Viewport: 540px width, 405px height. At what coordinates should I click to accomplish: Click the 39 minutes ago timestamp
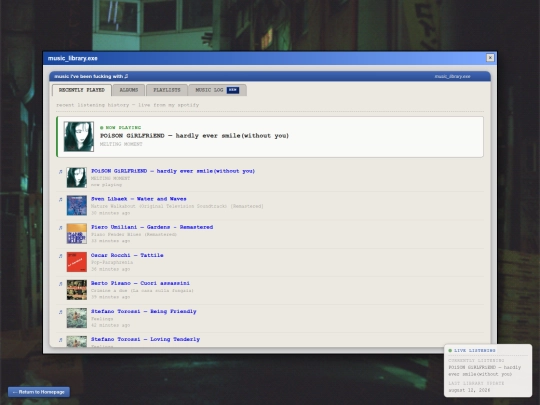[x=111, y=297]
